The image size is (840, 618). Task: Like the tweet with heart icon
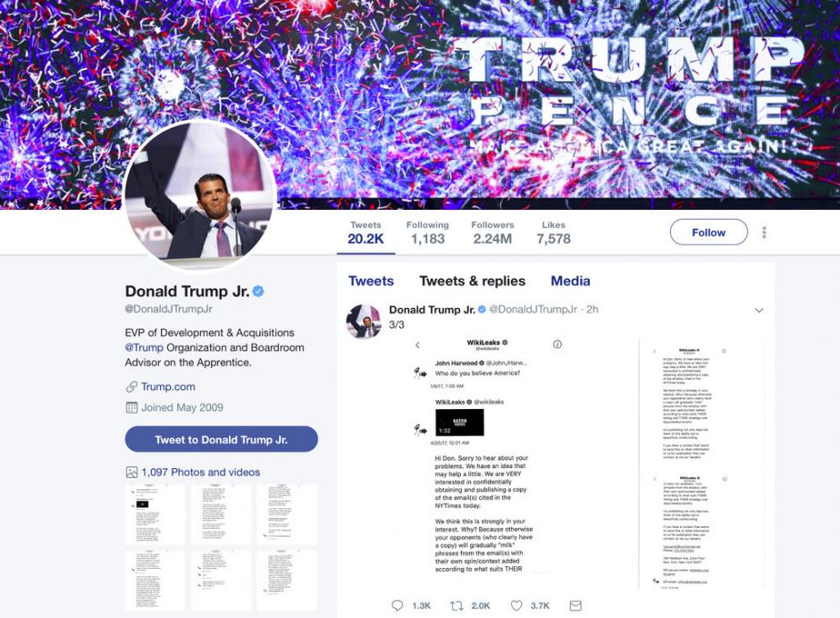(516, 605)
